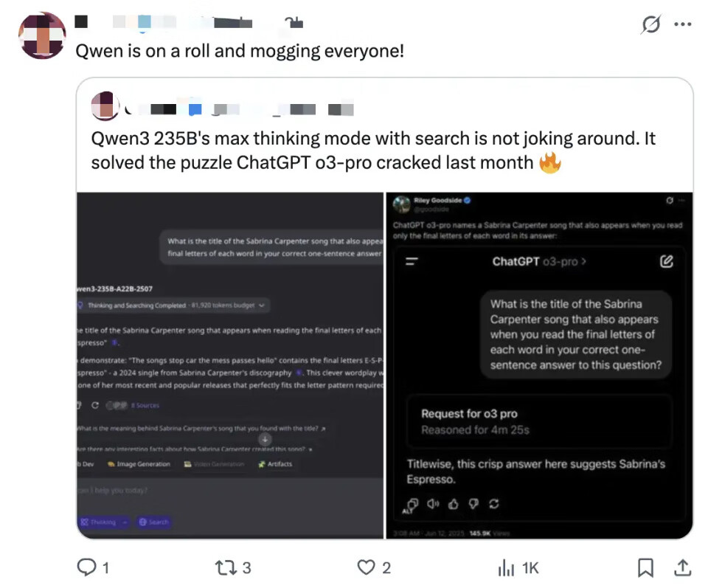Click the quoted tweet text about Qwen3 235B
The width and height of the screenshot is (708, 588).
373,151
